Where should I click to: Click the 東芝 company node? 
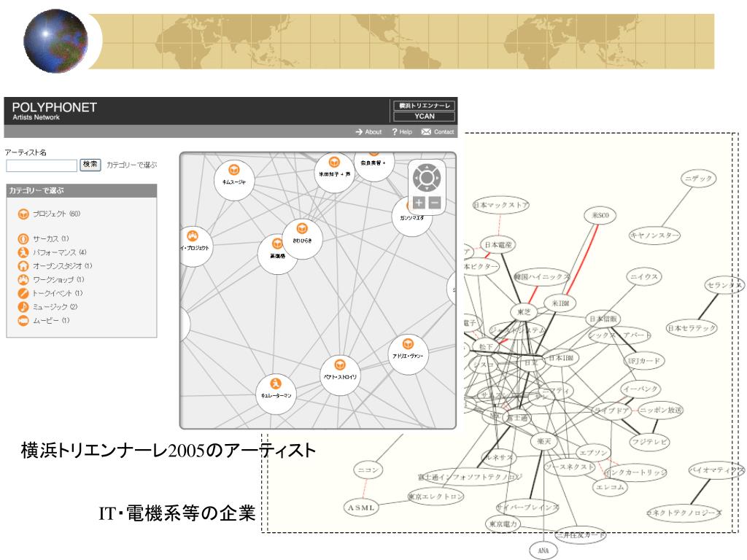[524, 312]
